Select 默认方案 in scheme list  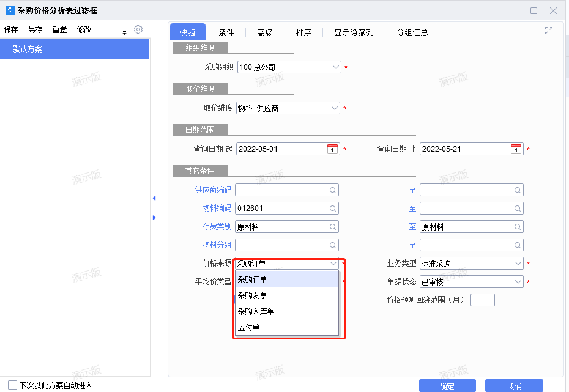pyautogui.click(x=75, y=50)
